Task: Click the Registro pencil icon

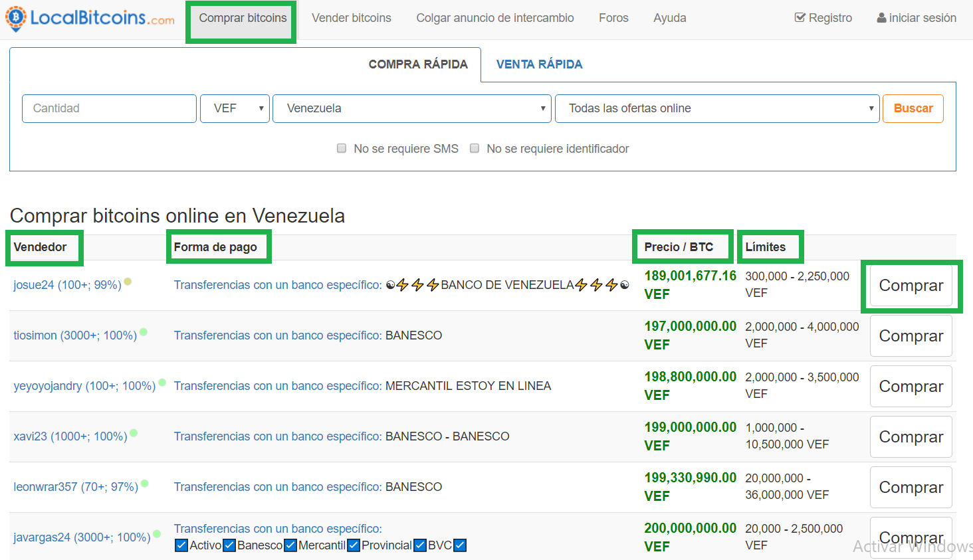Action: [x=800, y=18]
